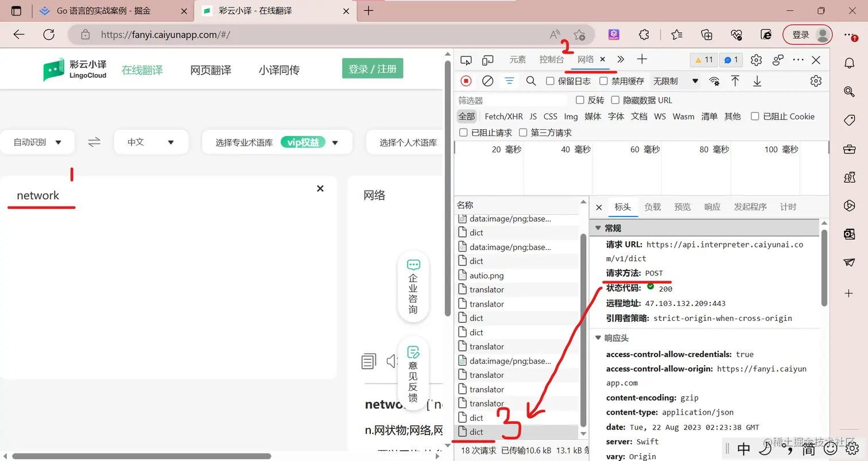Click the 筛选器 filter input field
This screenshot has width=868, height=461.
(x=513, y=100)
